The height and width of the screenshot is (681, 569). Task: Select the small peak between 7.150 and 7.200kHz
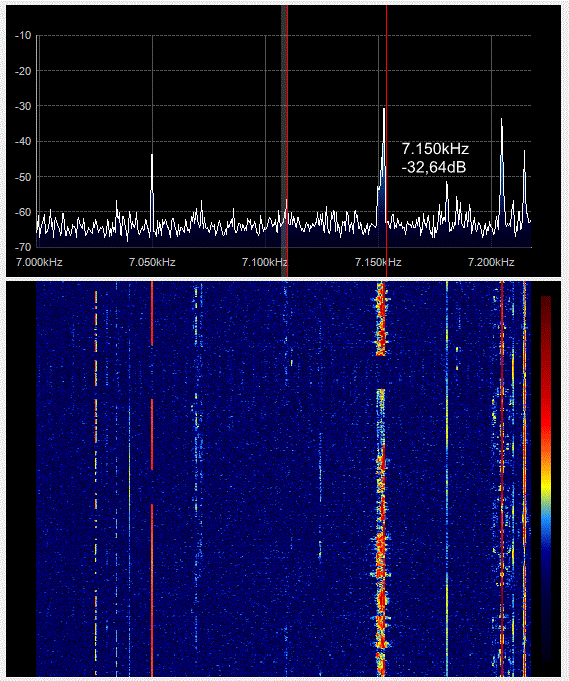coord(447,202)
